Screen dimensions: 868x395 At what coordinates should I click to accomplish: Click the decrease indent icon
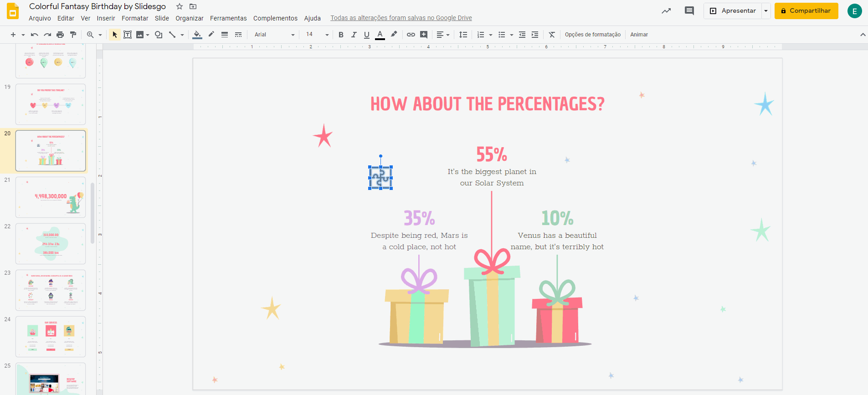click(522, 35)
